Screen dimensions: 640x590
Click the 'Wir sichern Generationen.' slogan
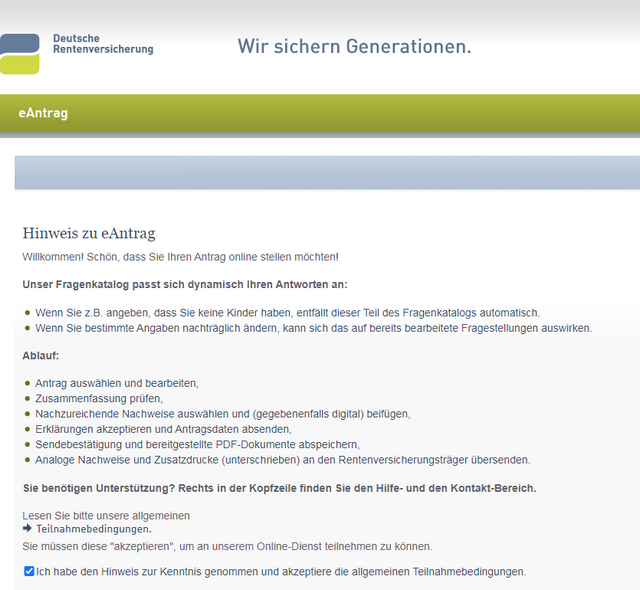tap(354, 46)
